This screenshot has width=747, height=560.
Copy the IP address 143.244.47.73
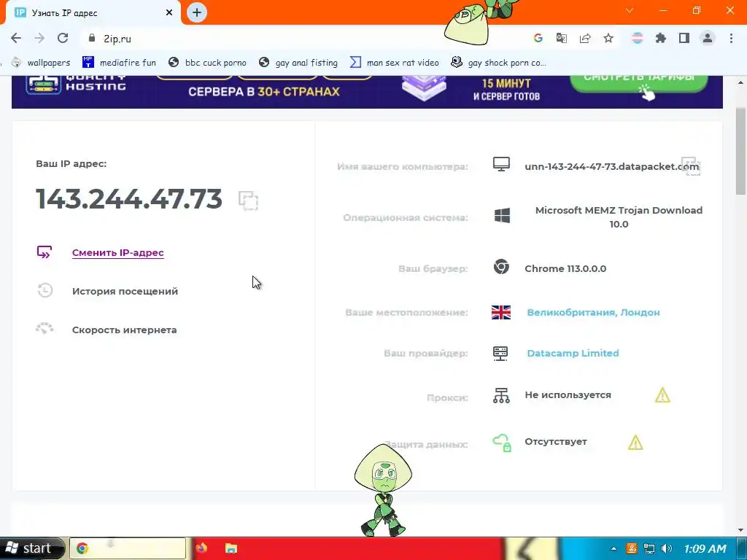(248, 200)
